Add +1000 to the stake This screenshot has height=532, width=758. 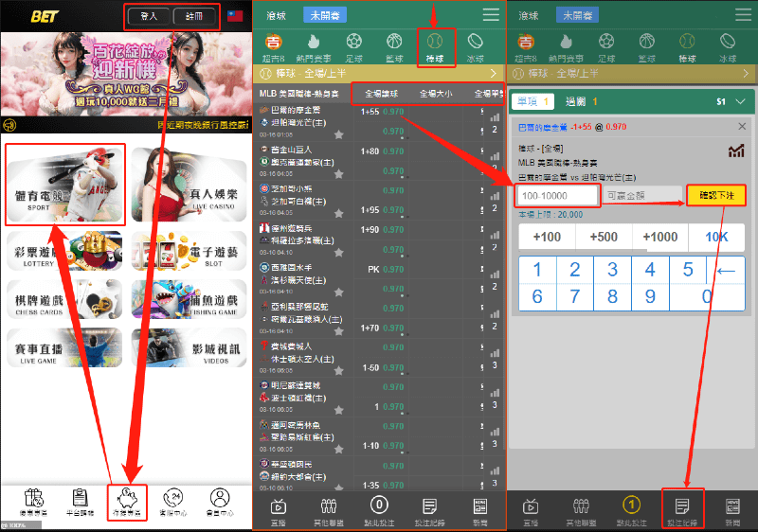659,237
